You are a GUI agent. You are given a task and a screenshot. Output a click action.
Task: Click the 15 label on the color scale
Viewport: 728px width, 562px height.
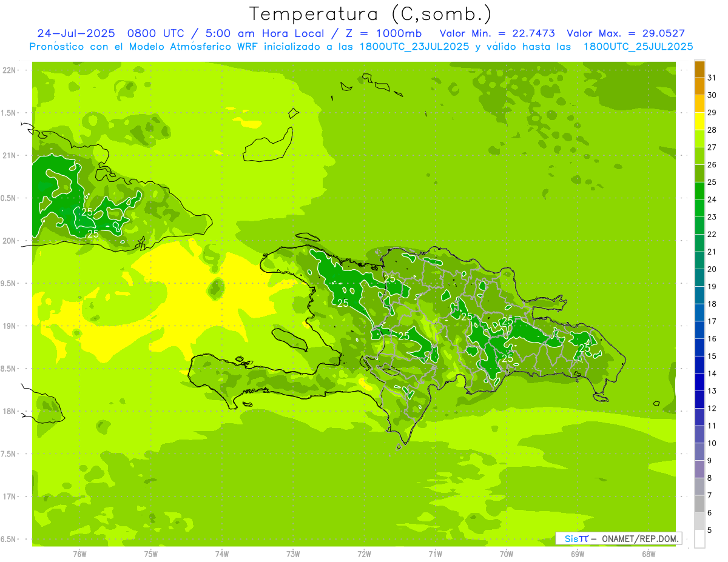tap(712, 356)
